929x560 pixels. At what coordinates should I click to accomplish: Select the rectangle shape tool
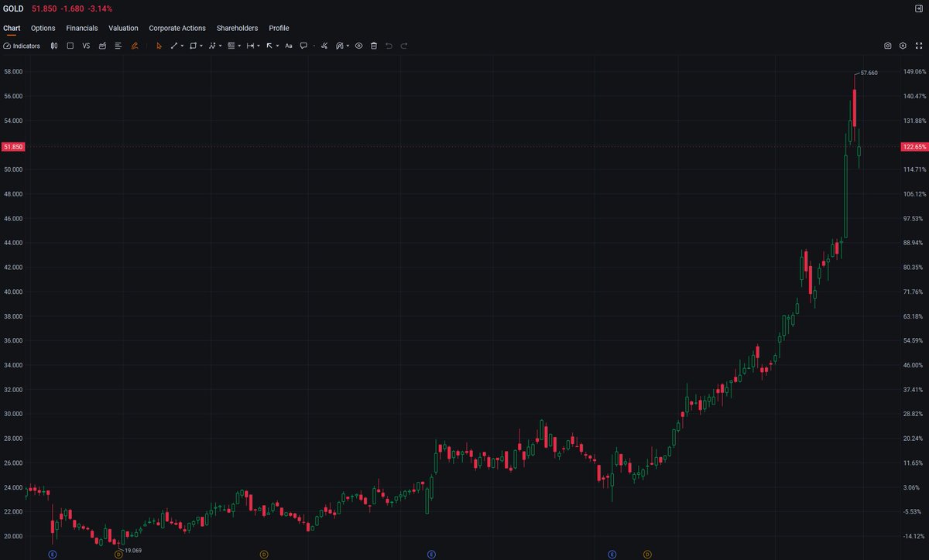tap(193, 46)
